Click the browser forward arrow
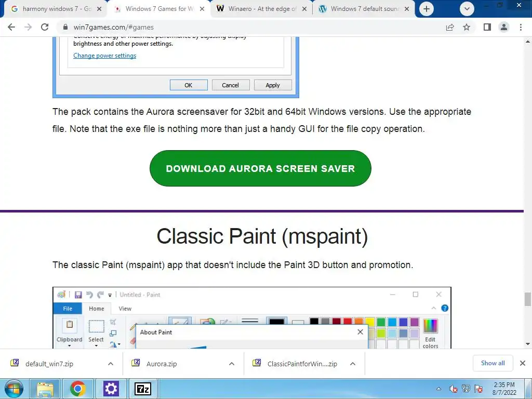The height and width of the screenshot is (399, 532). pos(28,27)
